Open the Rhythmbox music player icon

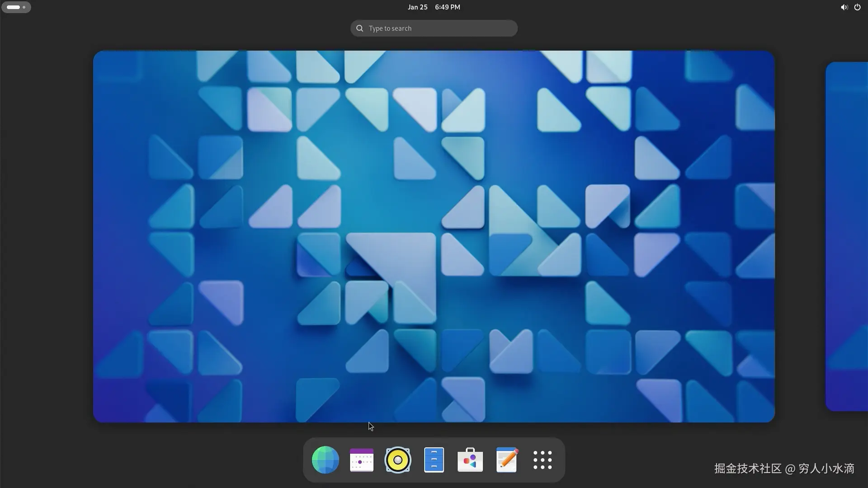(398, 460)
